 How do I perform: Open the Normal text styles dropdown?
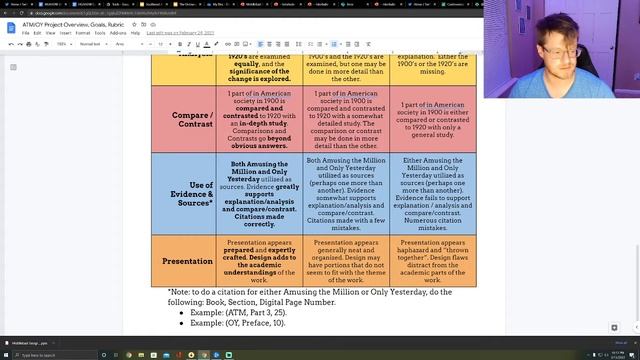click(93, 44)
